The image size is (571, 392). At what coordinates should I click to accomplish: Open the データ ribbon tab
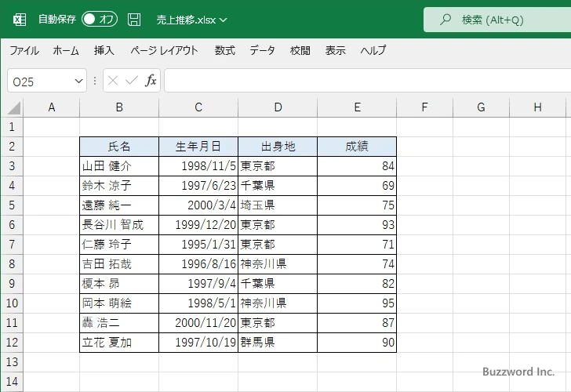click(x=262, y=50)
